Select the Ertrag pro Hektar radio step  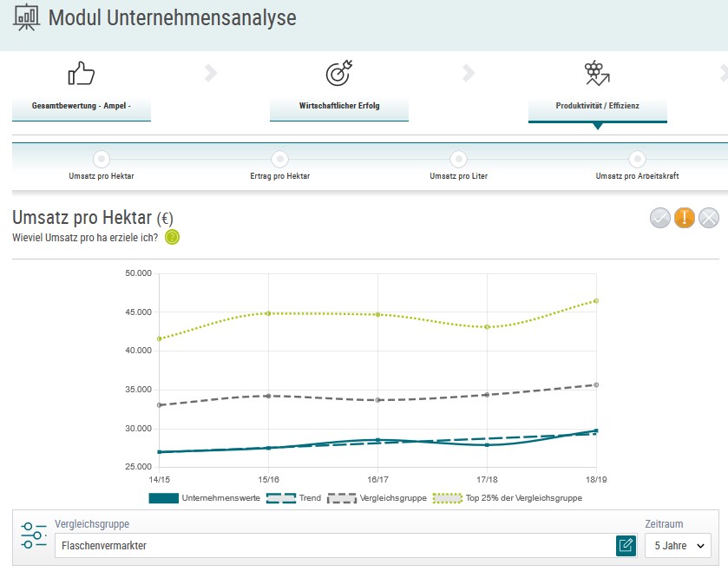[279, 159]
